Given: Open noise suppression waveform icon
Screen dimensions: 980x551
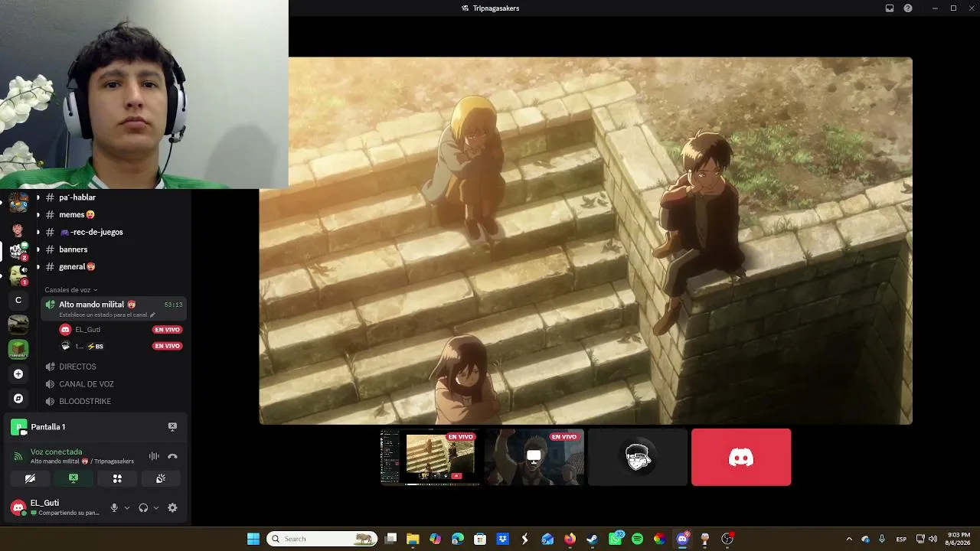Looking at the screenshot, I should 154,456.
